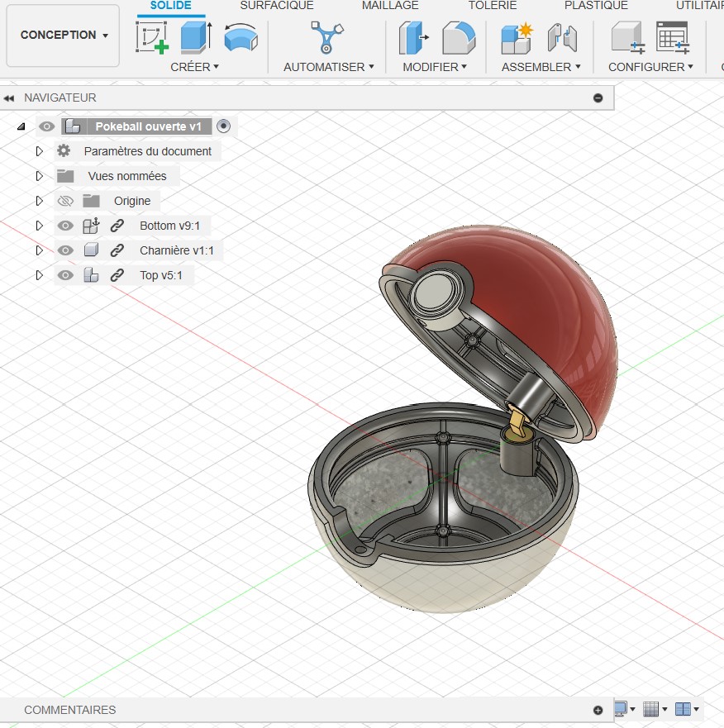The image size is (724, 728).
Task: Open the CONCEPTION workspace dropdown
Action: point(64,36)
